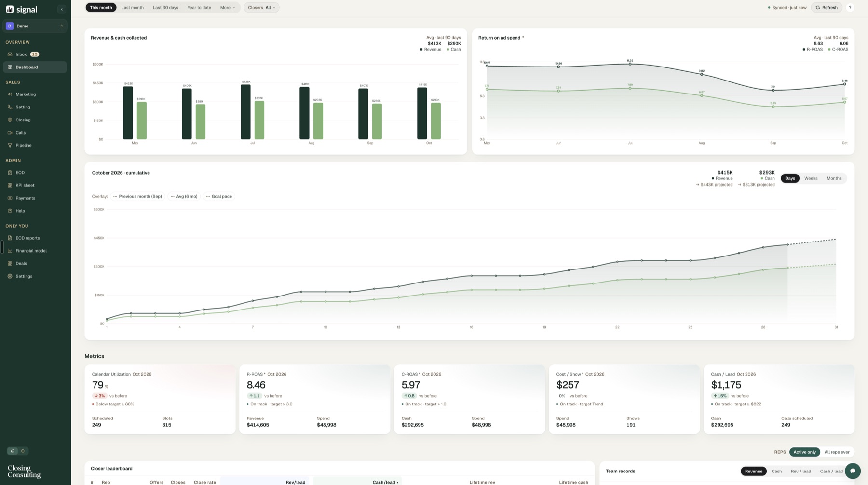
Task: Toggle the Goal pace overlay
Action: tap(219, 196)
